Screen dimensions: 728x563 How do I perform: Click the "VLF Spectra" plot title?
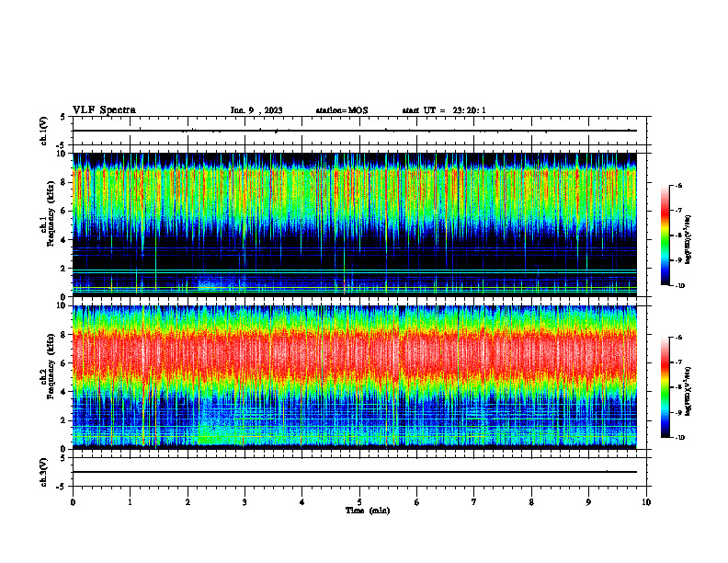(x=104, y=110)
